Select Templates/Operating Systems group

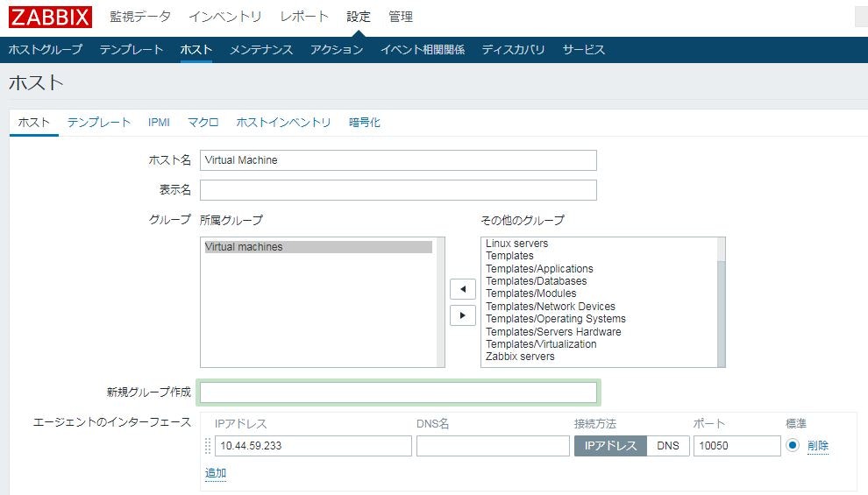pyautogui.click(x=556, y=319)
